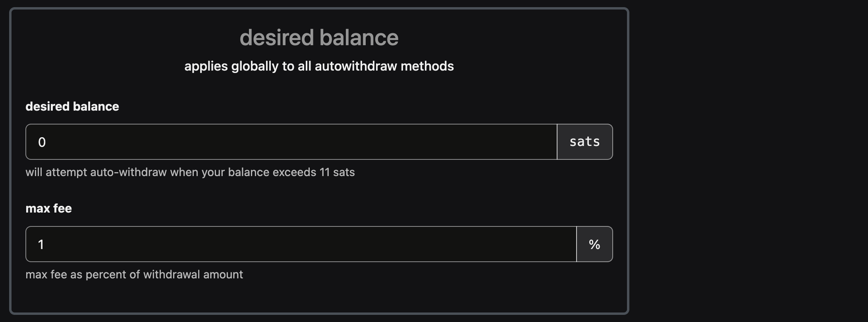
Task: Click the desired balance input field
Action: [291, 142]
